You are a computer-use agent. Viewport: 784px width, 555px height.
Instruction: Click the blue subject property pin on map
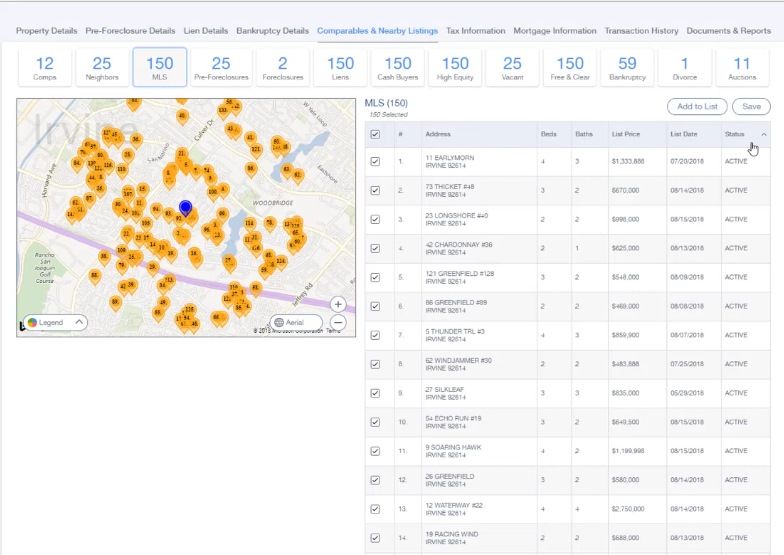pos(185,208)
